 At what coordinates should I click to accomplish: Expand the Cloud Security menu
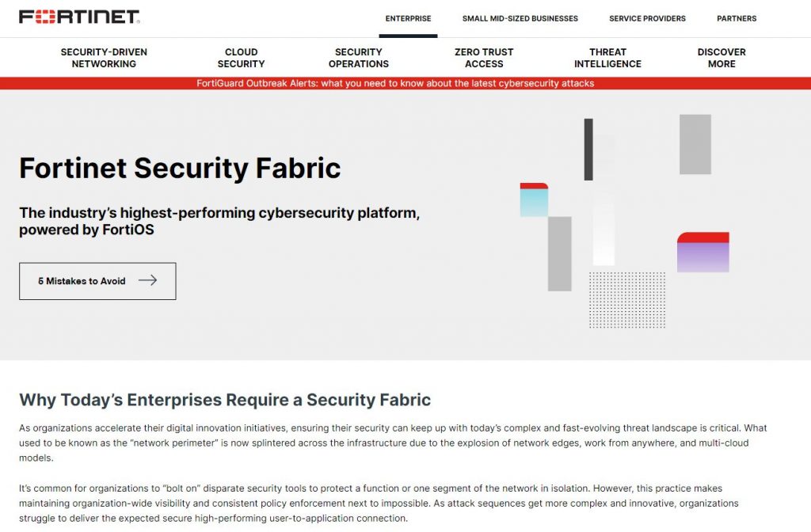[x=241, y=58]
